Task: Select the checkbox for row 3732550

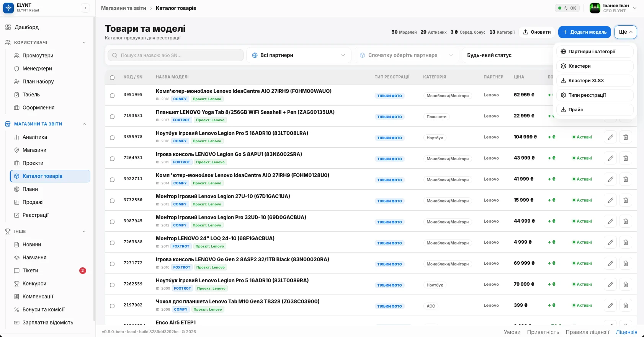Action: [112, 201]
